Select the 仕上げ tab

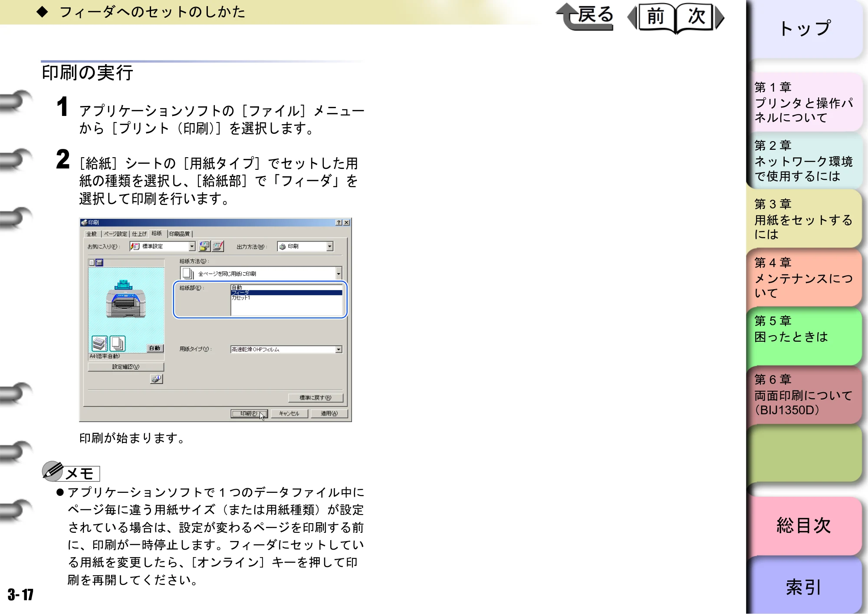pos(139,234)
